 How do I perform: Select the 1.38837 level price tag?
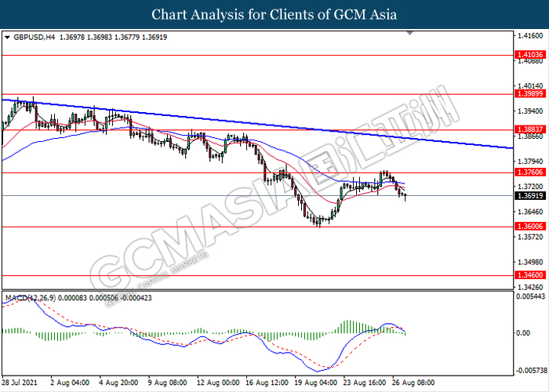click(x=529, y=130)
